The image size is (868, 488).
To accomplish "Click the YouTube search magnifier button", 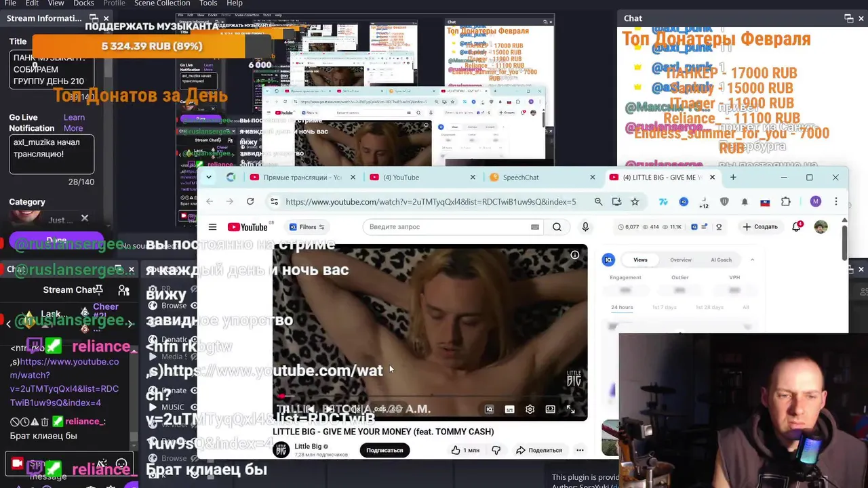I will tap(557, 227).
